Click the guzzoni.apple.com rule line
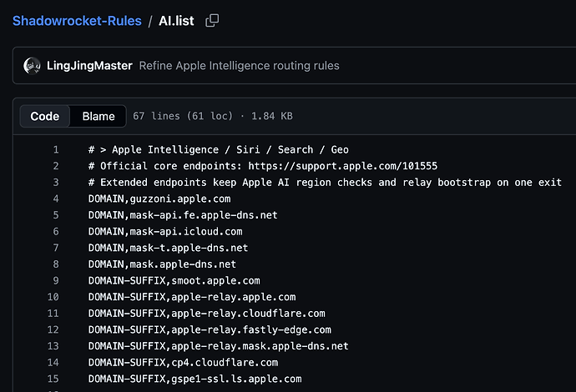Image resolution: width=576 pixels, height=392 pixels. tap(159, 199)
